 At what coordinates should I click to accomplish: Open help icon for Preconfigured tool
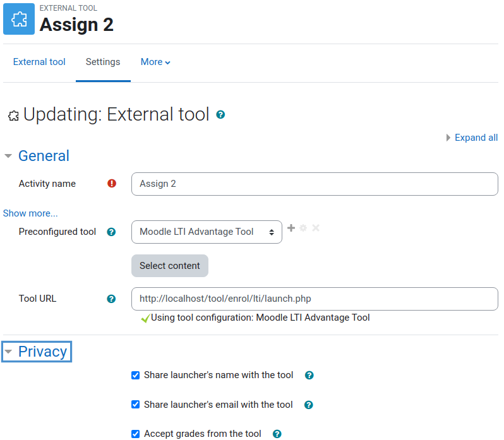(111, 232)
